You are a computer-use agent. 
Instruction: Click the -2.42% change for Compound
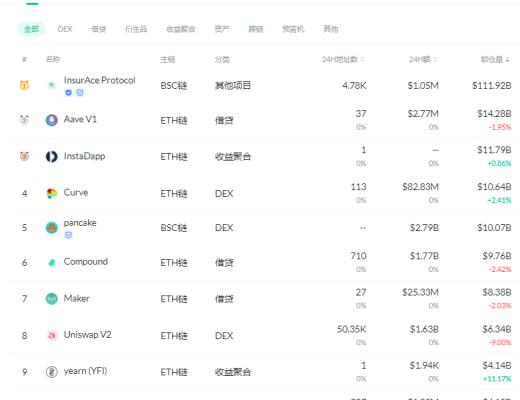[500, 269]
